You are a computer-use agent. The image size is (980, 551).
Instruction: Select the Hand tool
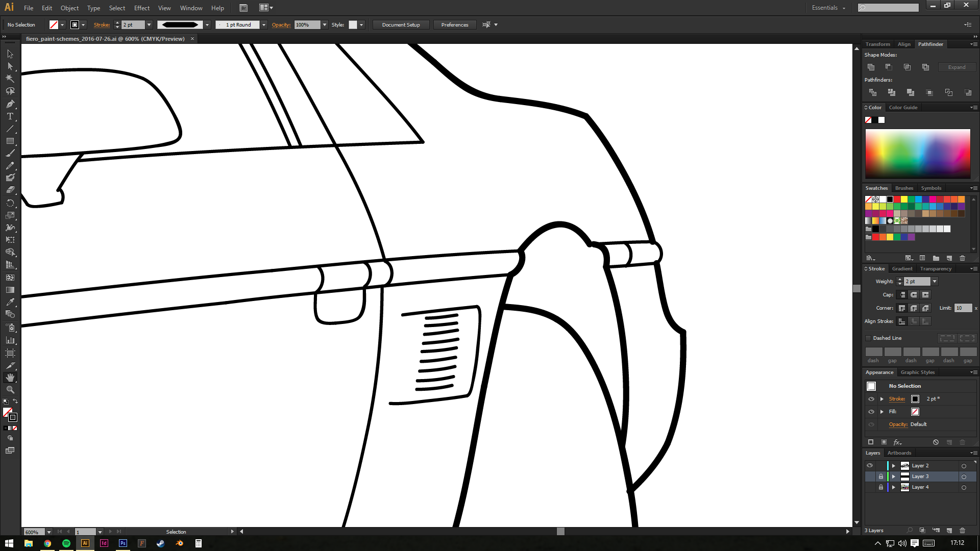click(x=10, y=378)
